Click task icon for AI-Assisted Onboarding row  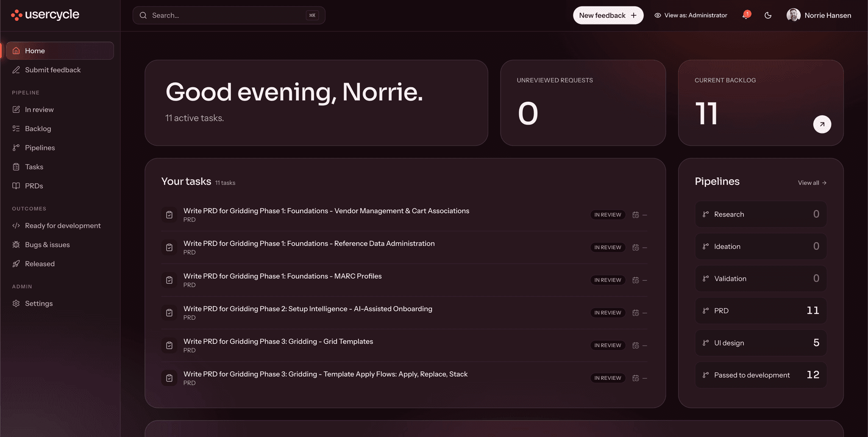point(169,313)
